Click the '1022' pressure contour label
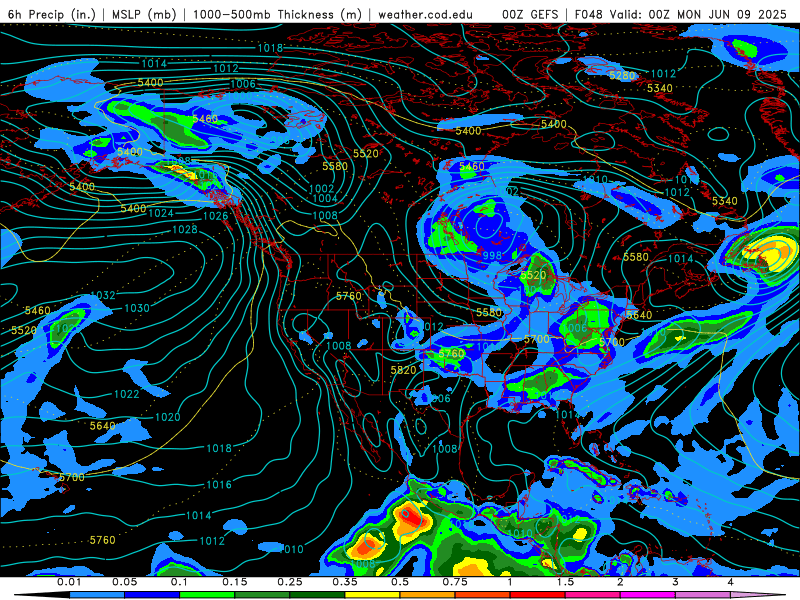 click(x=127, y=394)
